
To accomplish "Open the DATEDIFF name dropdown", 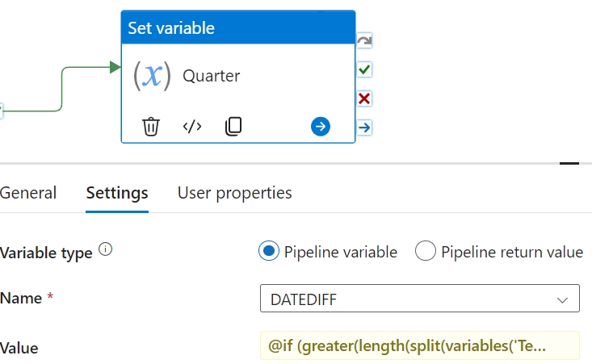I will 420,299.
